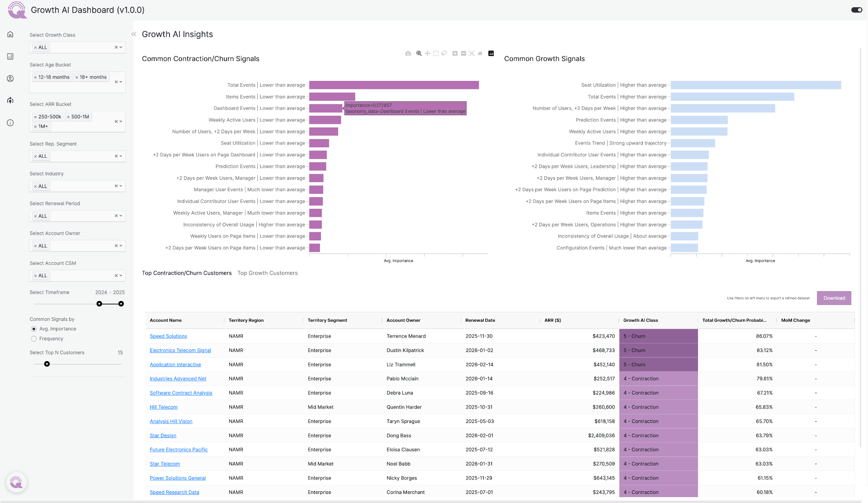
Task: Collapse the filter panel with double chevron
Action: (x=134, y=34)
